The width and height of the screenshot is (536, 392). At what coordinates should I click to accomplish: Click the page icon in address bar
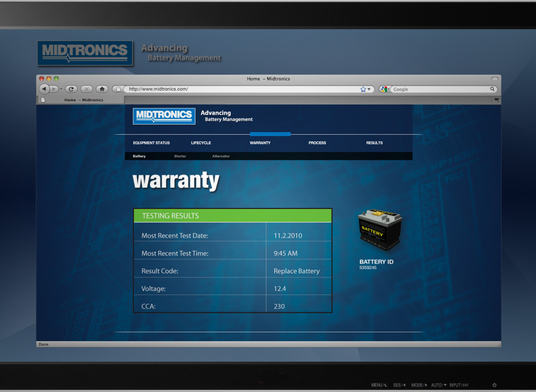(118, 89)
